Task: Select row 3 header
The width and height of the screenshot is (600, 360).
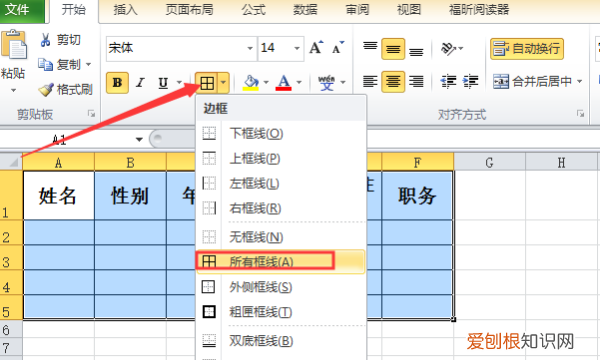Action: (11, 257)
